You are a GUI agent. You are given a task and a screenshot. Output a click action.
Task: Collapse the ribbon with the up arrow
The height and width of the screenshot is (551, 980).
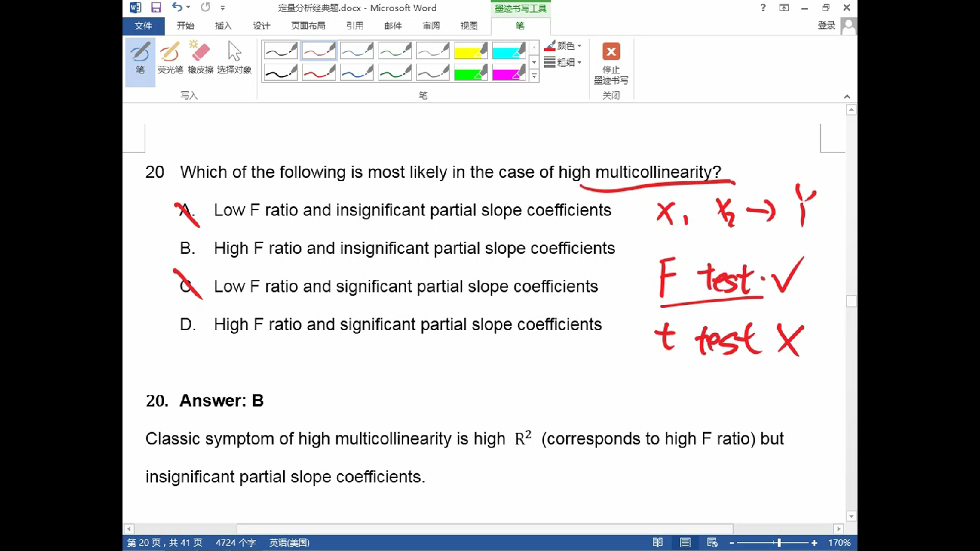847,97
